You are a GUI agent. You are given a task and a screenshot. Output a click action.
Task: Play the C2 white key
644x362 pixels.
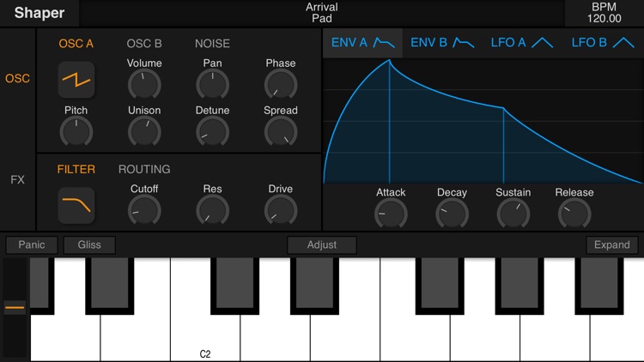[x=205, y=338]
